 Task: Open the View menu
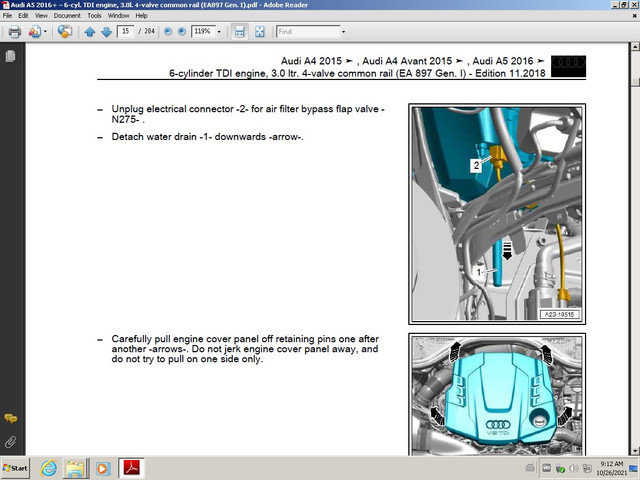click(x=41, y=16)
